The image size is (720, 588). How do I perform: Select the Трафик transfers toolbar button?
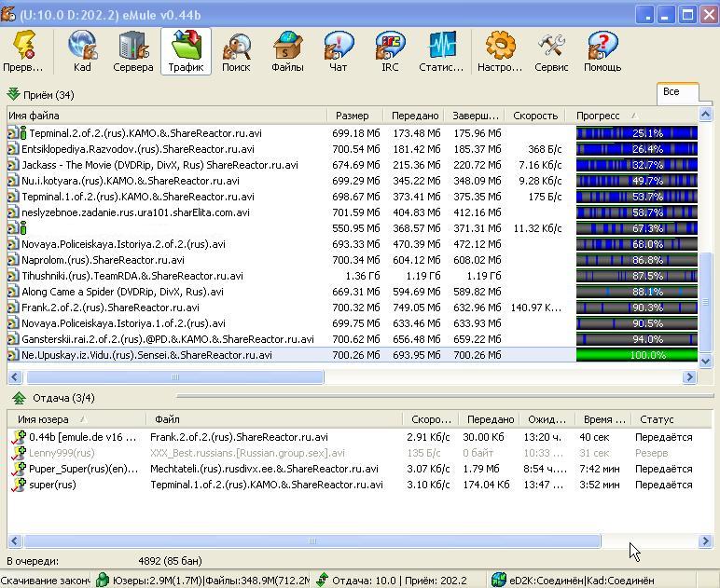click(186, 51)
